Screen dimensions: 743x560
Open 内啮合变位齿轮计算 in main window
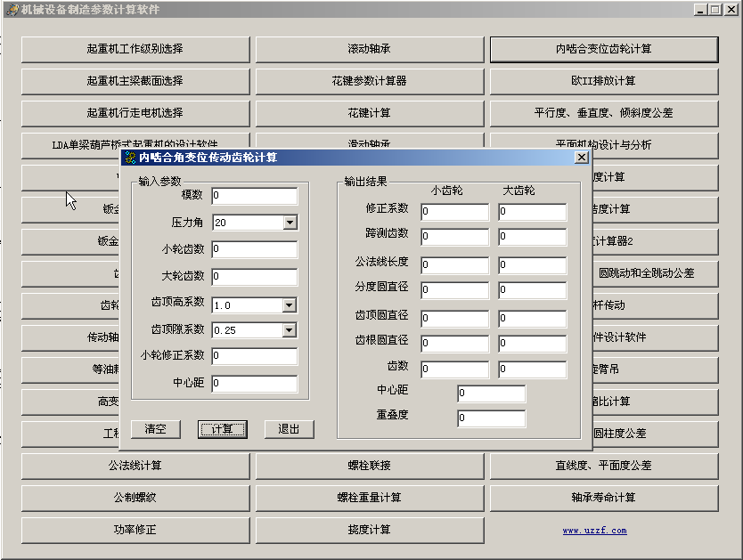pos(604,49)
